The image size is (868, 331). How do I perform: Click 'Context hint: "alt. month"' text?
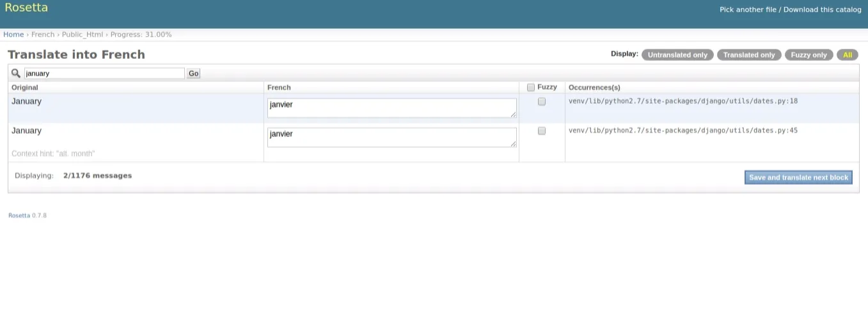(53, 154)
